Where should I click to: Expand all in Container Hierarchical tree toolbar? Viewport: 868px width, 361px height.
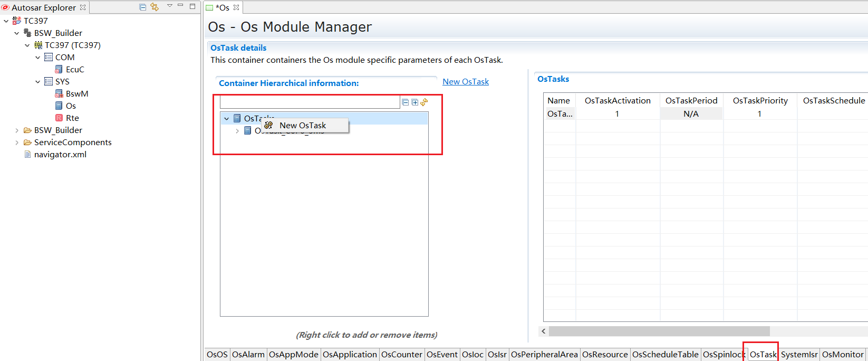(414, 102)
